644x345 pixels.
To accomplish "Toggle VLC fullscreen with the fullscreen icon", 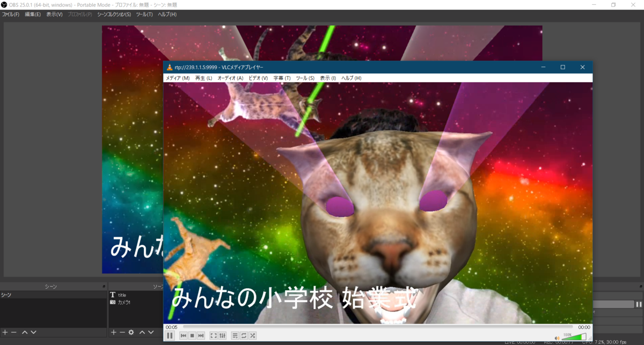I will (x=213, y=335).
